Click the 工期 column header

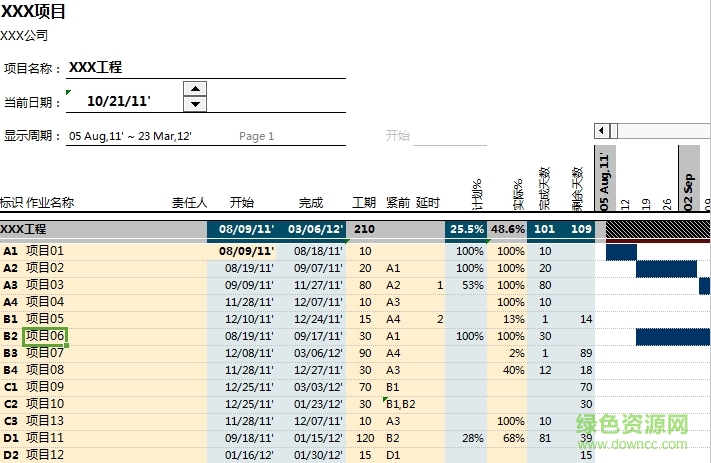364,203
